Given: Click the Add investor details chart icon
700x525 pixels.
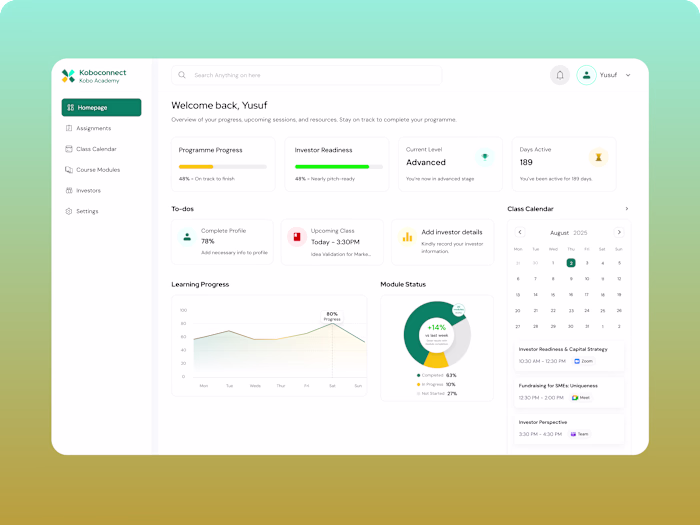Looking at the screenshot, I should [407, 237].
